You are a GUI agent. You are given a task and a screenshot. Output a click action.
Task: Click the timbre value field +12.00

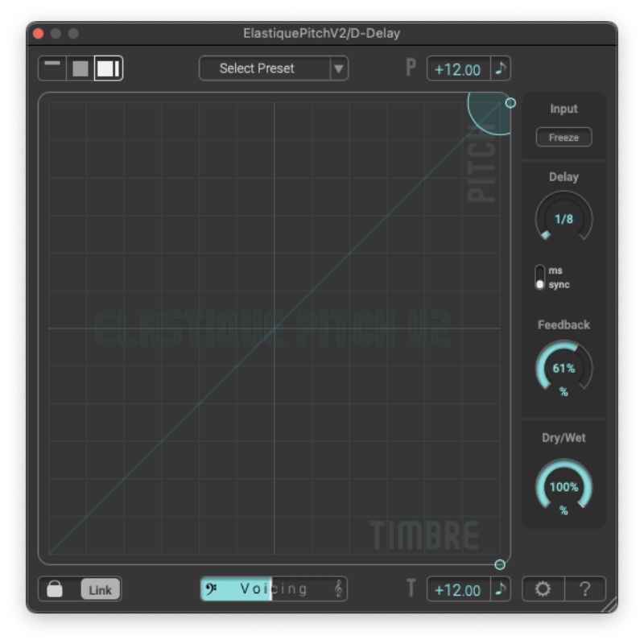[458, 589]
